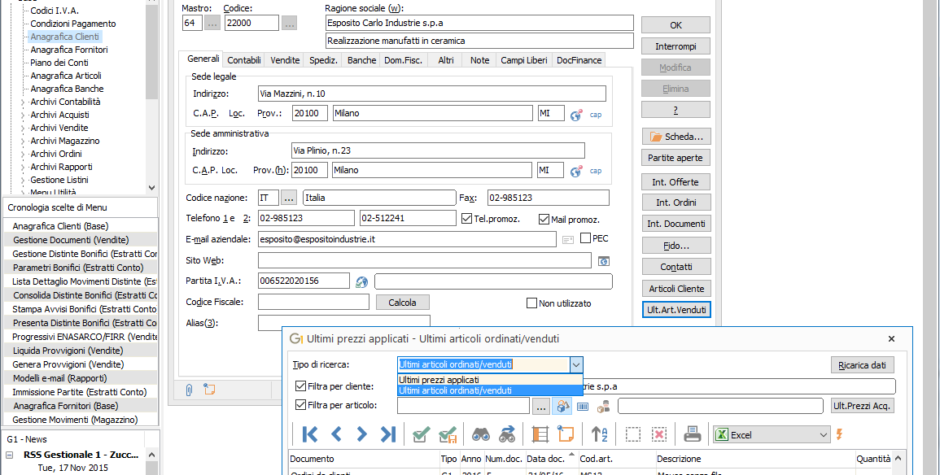This screenshot has width=940, height=475.
Task: Open the Dom.Fisc. tab
Action: [403, 60]
